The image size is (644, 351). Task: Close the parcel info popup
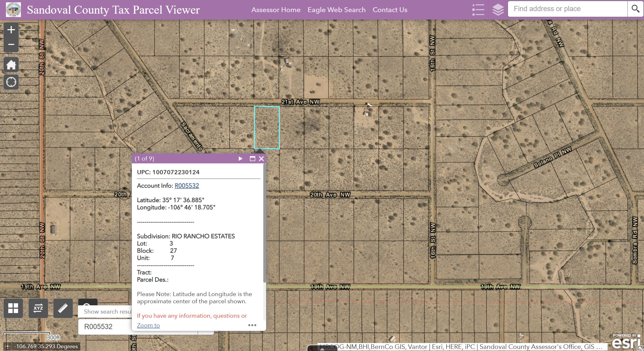261,158
